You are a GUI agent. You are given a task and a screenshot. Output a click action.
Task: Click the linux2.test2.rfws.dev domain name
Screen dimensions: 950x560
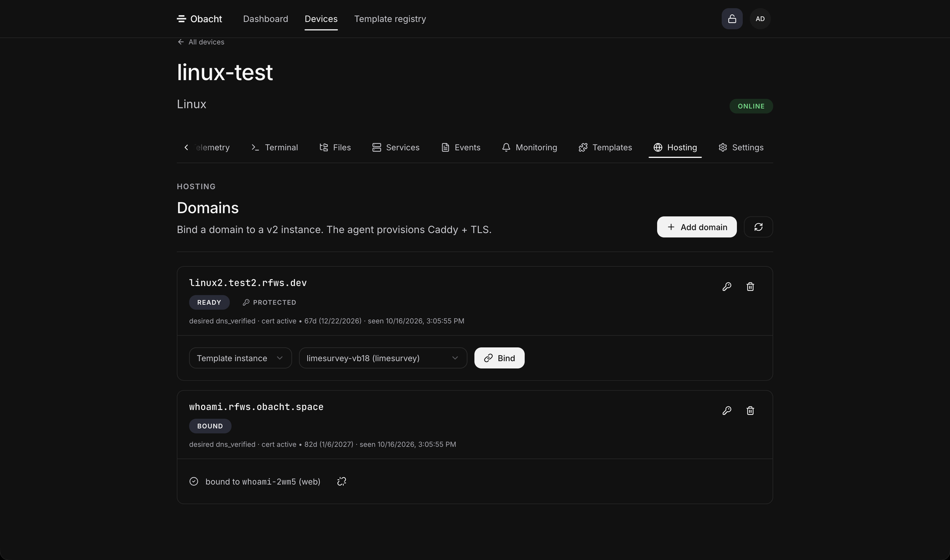coord(248,283)
